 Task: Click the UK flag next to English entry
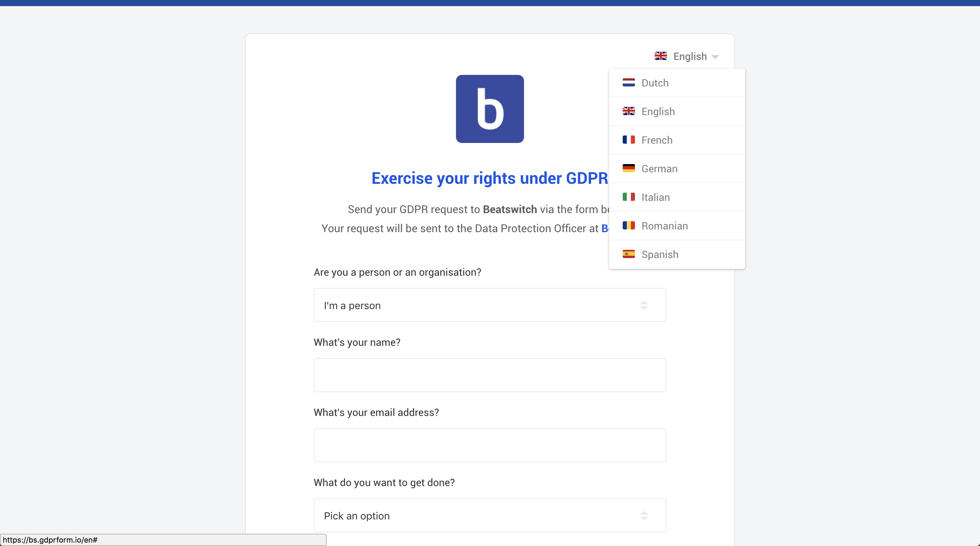click(x=629, y=111)
